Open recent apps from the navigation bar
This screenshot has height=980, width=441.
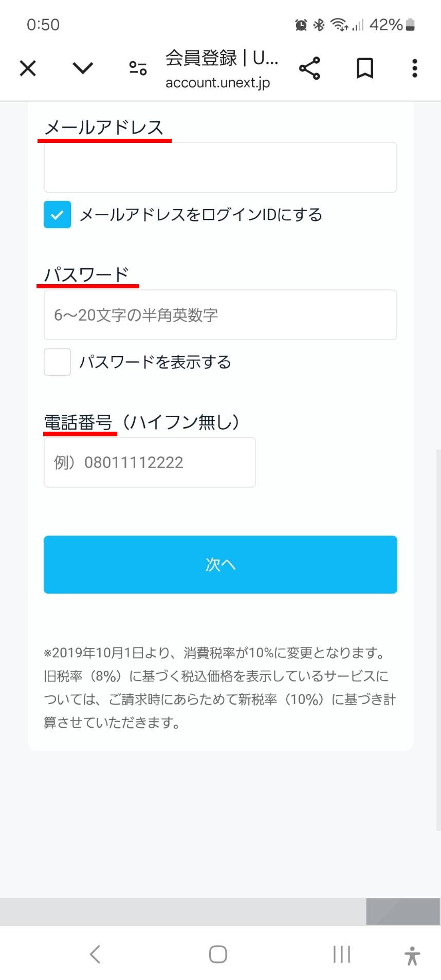pyautogui.click(x=341, y=954)
